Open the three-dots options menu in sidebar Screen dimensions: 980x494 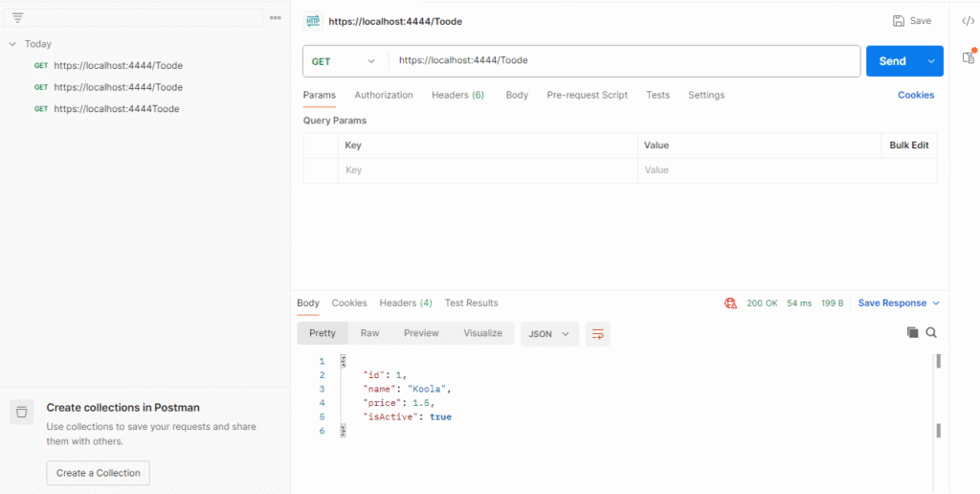[276, 18]
